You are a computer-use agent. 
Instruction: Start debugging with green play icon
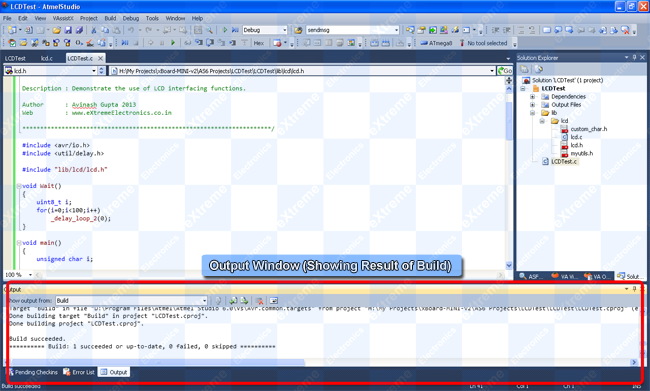(224, 30)
